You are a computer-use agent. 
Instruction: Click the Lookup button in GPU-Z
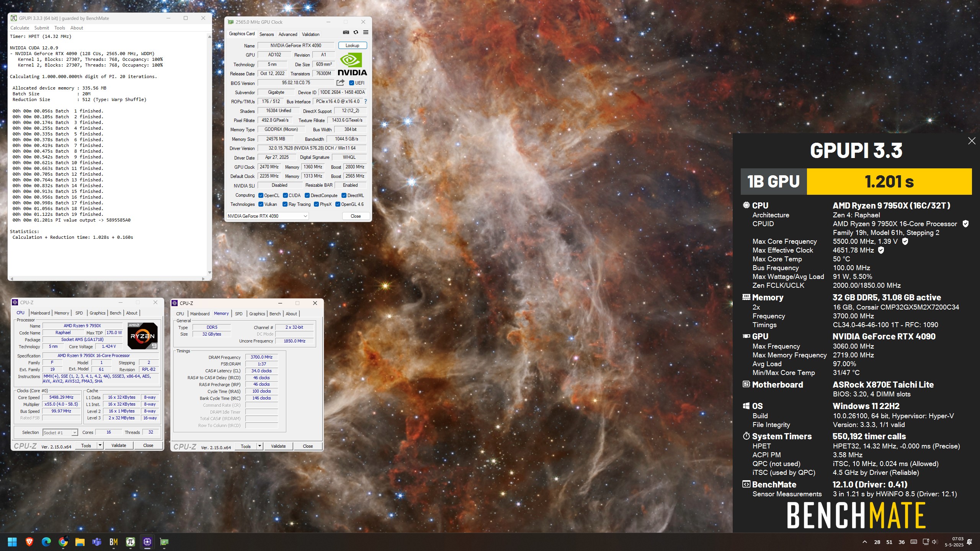tap(352, 46)
